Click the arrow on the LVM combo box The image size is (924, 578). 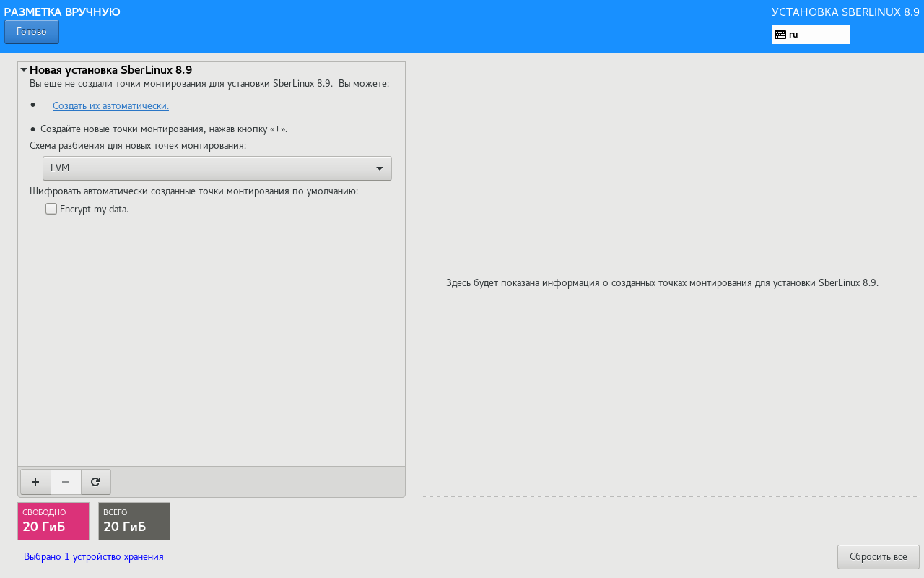point(380,168)
